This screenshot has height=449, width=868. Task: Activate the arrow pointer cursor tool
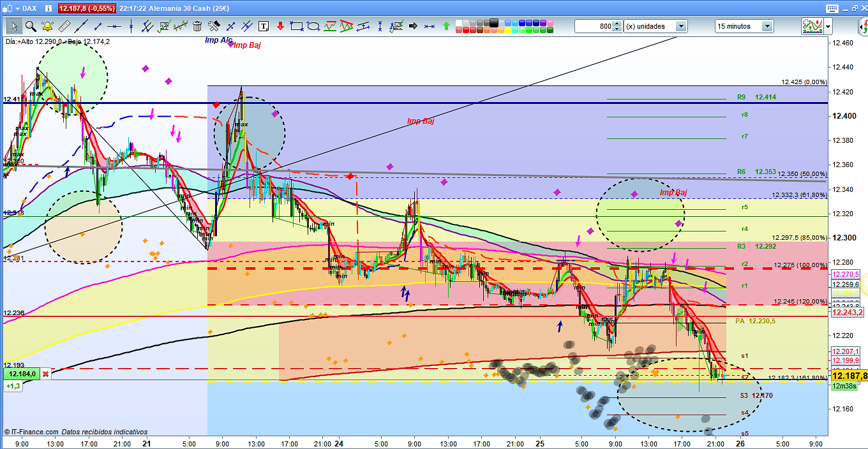click(x=13, y=26)
